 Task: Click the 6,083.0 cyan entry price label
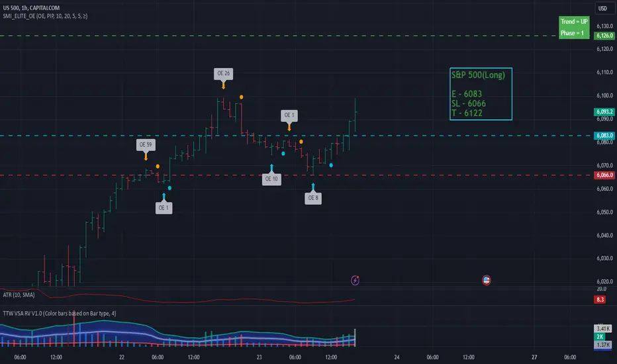(604, 136)
